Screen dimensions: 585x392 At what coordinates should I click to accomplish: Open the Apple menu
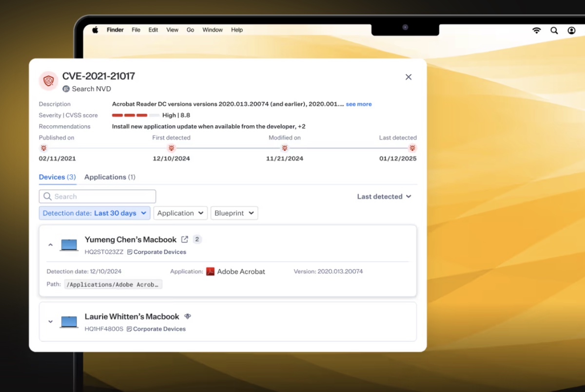pyautogui.click(x=94, y=30)
